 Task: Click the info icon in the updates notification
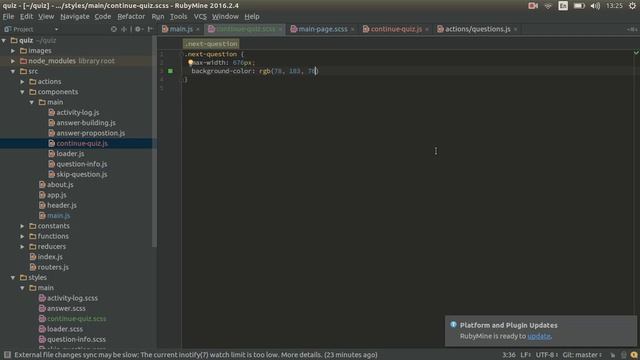pyautogui.click(x=453, y=325)
